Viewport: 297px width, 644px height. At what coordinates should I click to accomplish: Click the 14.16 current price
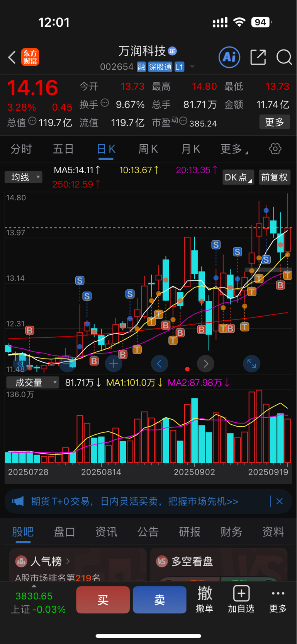(x=32, y=87)
